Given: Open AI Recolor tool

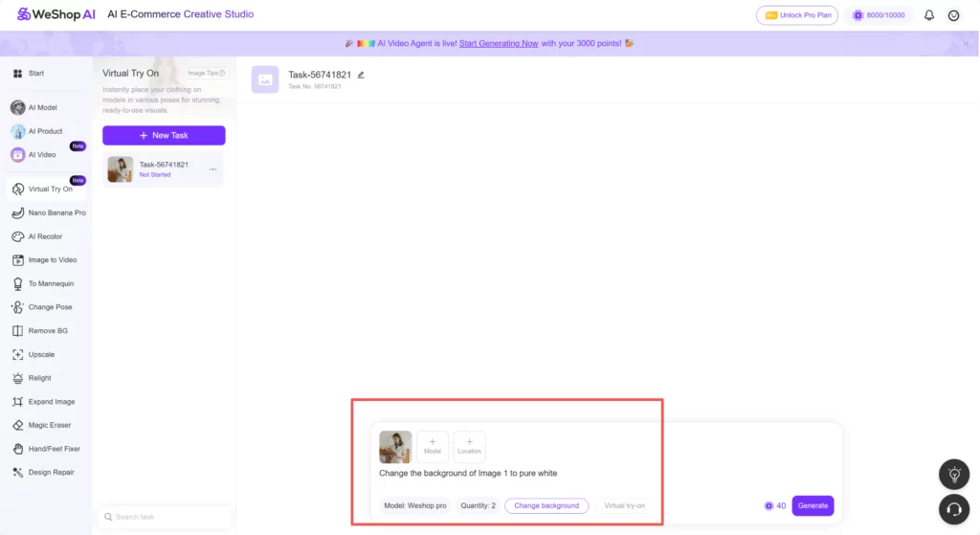Looking at the screenshot, I should point(37,236).
